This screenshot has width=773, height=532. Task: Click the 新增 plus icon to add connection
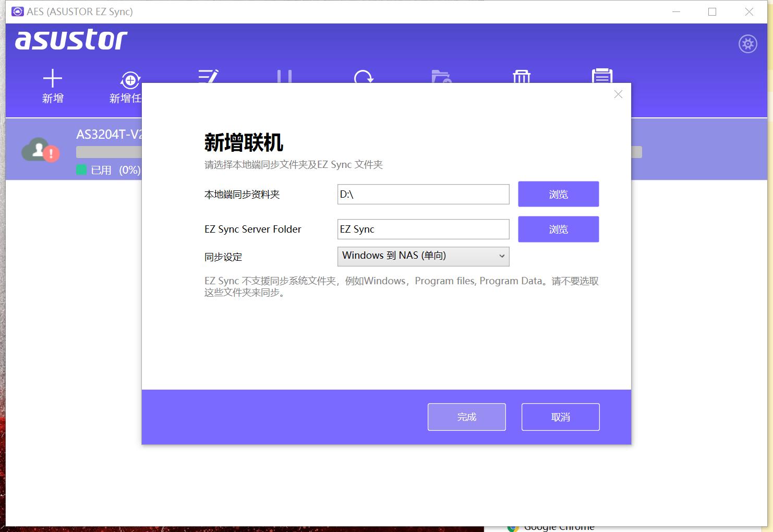point(52,79)
